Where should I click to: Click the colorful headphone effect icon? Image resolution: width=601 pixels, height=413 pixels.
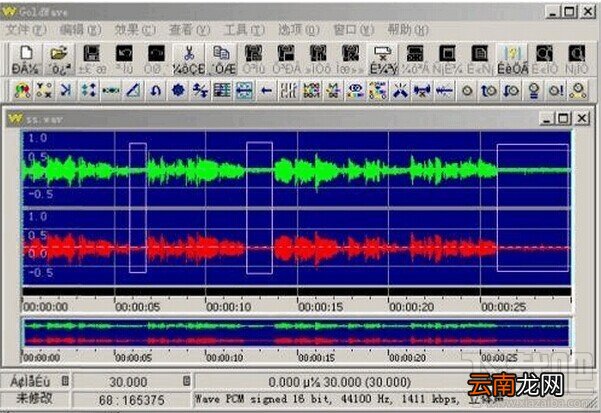(22, 90)
